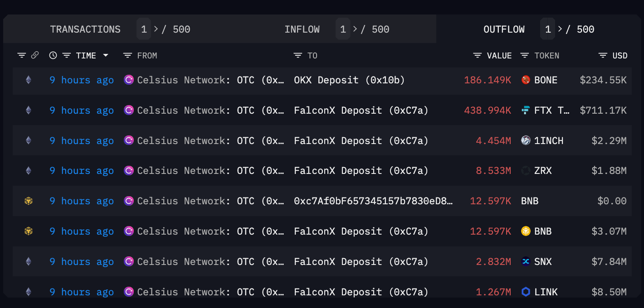
Task: Toggle the clock icon to switch time display format
Action: pos(53,55)
